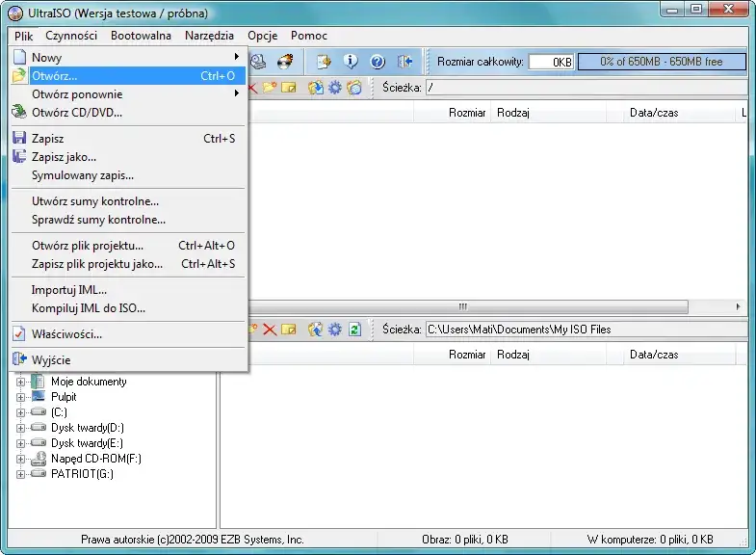Click the red X delete icon in lower toolbar
The image size is (756, 555).
click(270, 330)
